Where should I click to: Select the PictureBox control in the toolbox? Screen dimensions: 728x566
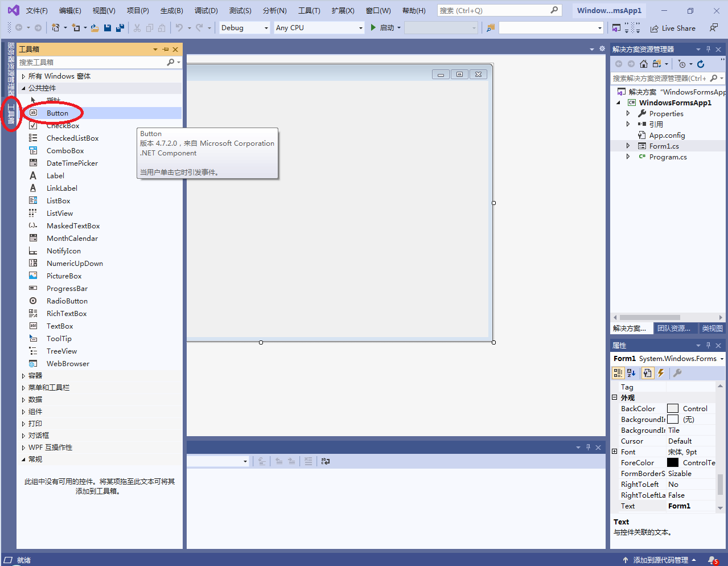pos(64,276)
